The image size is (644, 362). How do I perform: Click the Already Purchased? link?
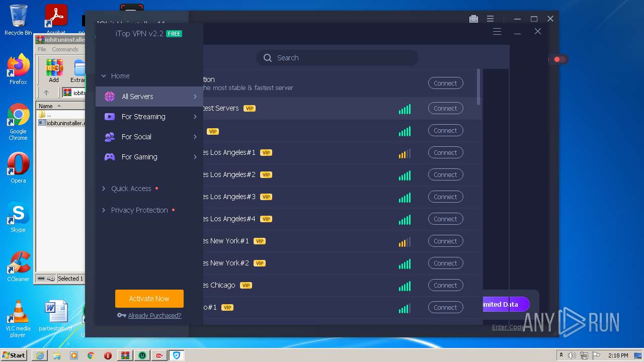(154, 316)
